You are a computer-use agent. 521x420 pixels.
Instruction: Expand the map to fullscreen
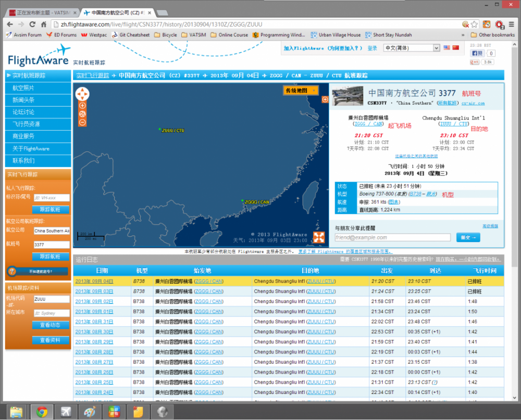pos(319,237)
